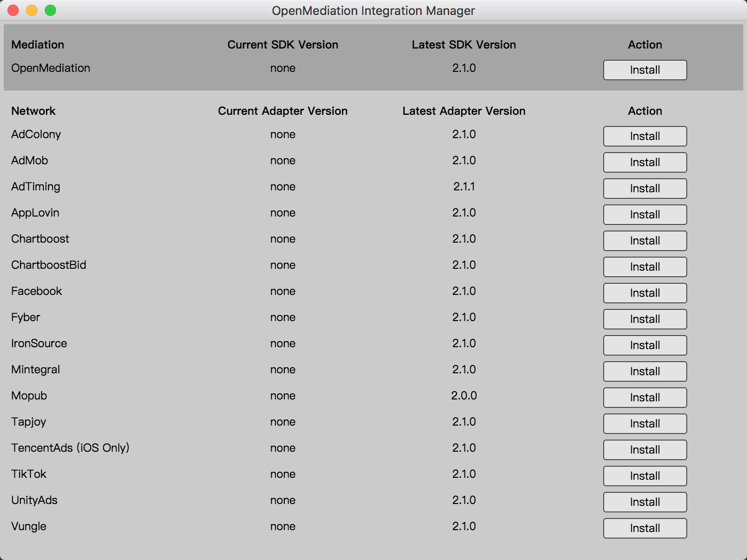Click the AdTiming network name
This screenshot has height=560, width=747.
click(35, 187)
